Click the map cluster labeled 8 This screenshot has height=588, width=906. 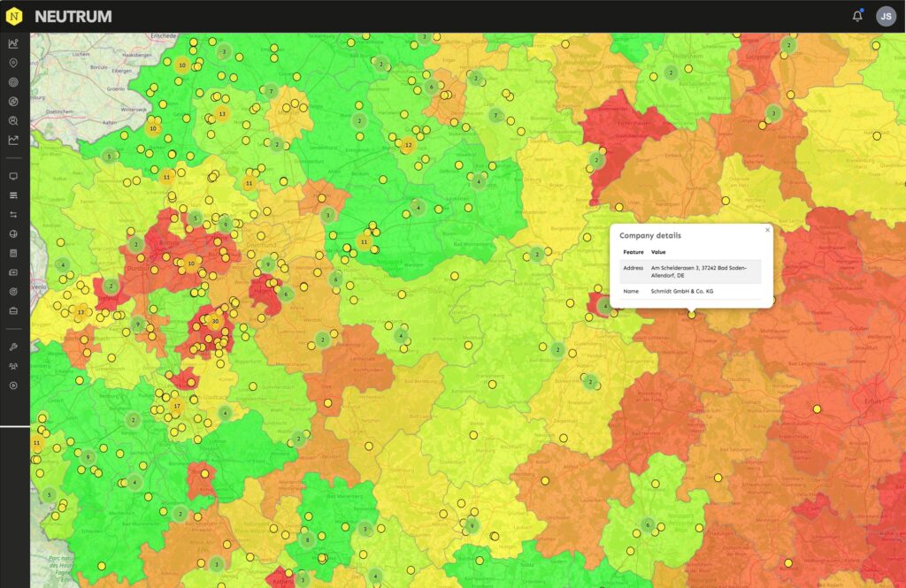point(307,540)
